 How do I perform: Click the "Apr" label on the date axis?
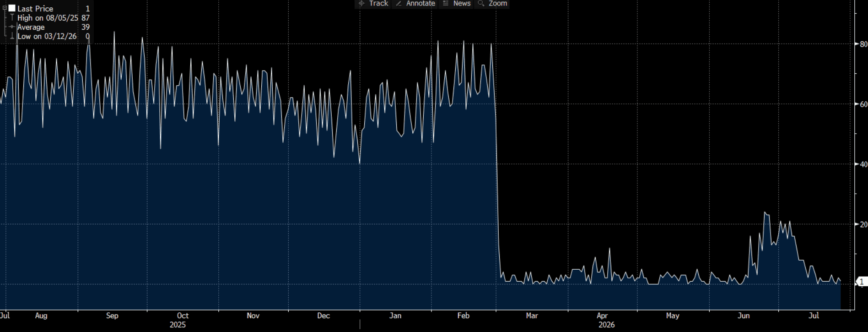coord(602,316)
